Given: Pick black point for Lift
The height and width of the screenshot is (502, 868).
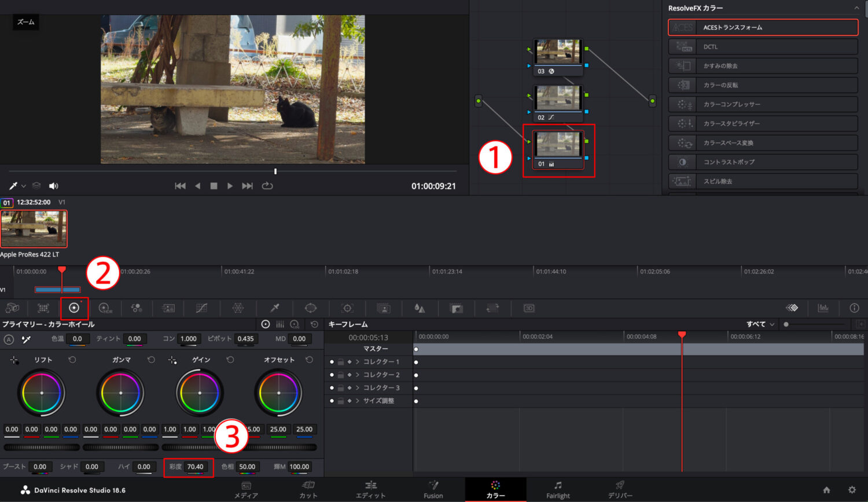Looking at the screenshot, I should click(14, 360).
